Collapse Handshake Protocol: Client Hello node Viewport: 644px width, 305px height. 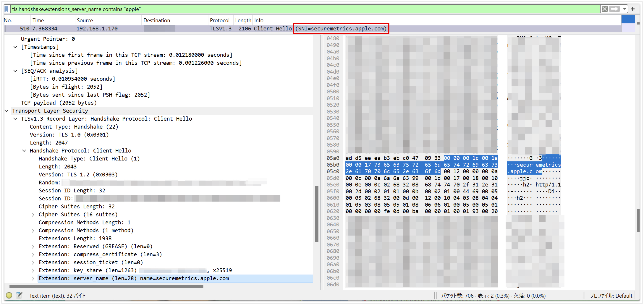coord(24,151)
